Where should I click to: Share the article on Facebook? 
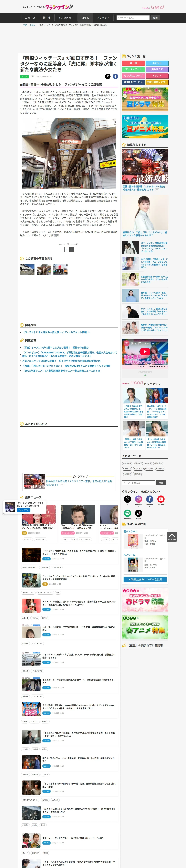click(115, 77)
